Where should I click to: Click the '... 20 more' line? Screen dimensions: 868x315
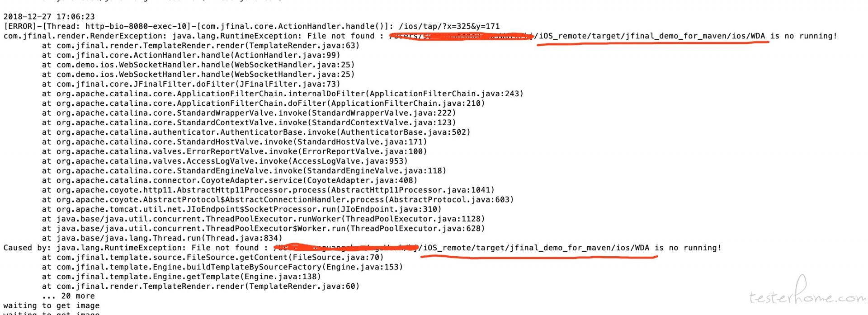pos(68,296)
